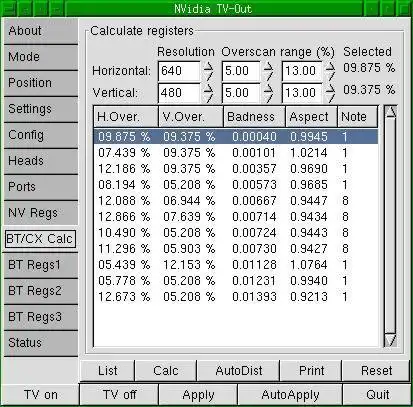The width and height of the screenshot is (413, 407).
Task: Increase horizontal resolution with up arrow
Action: pos(208,67)
